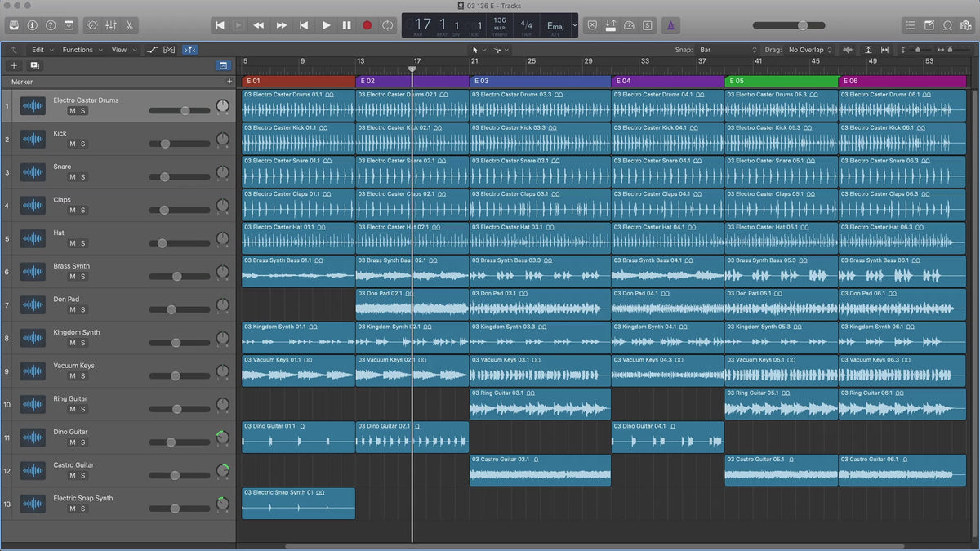Click the scissors Editors icon
The height and width of the screenshot is (551, 980).
[x=130, y=25]
